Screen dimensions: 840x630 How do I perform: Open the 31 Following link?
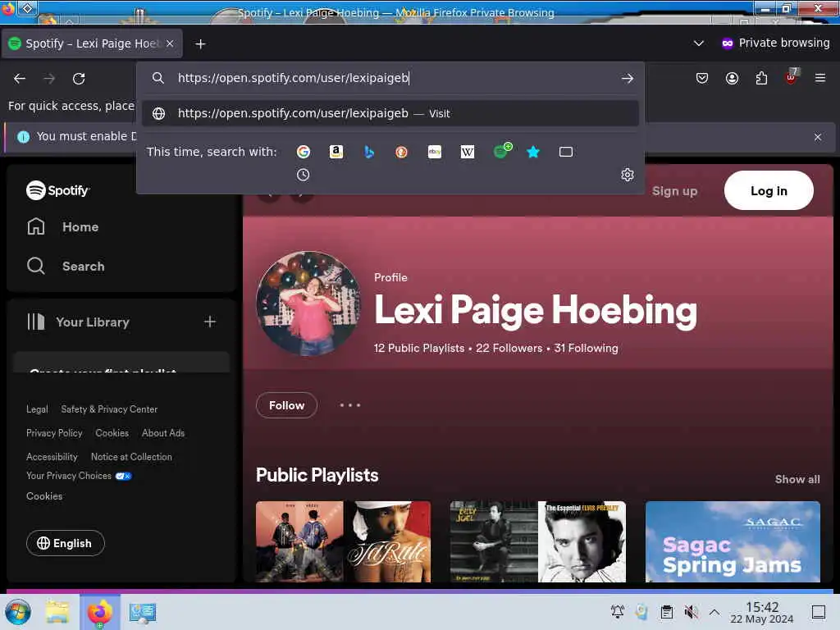(586, 348)
